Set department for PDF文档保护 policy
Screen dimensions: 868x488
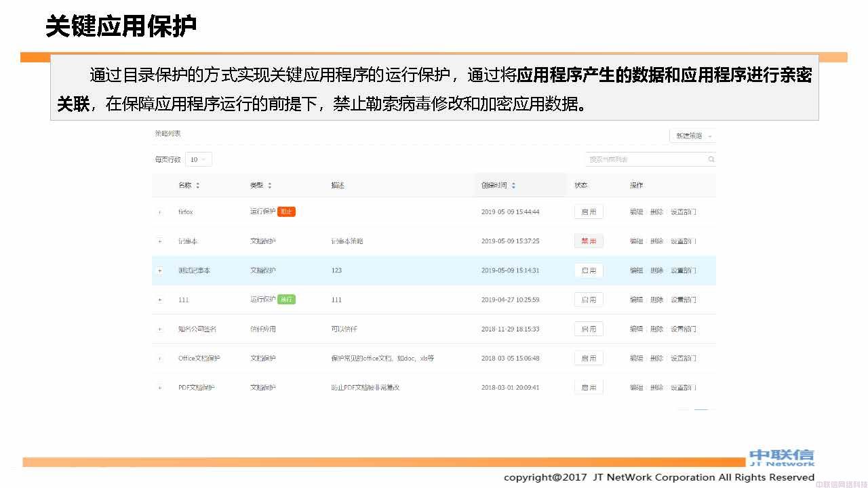coord(684,388)
